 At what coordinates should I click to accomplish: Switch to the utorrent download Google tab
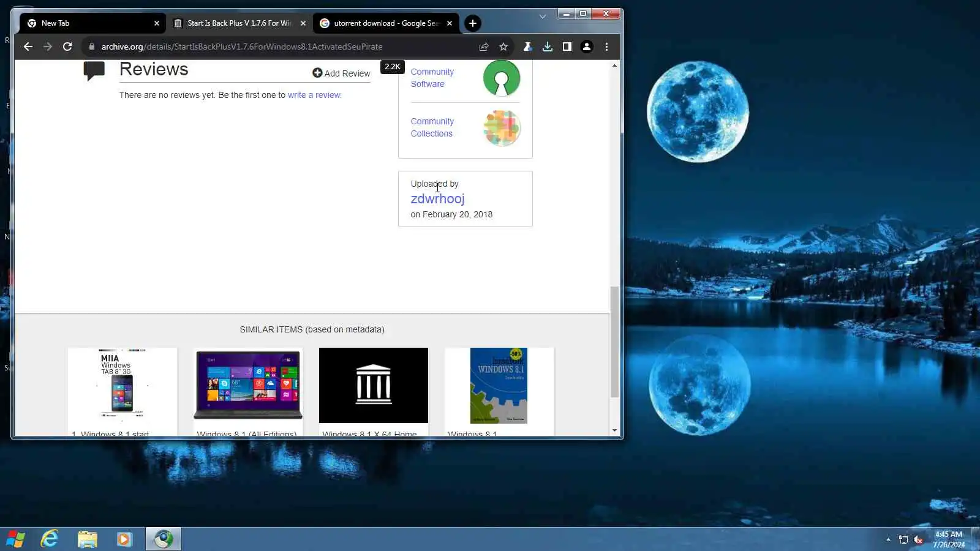pyautogui.click(x=385, y=23)
